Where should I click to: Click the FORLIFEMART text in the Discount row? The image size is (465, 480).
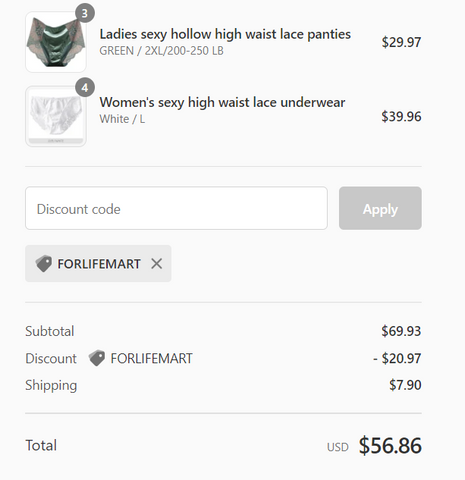point(151,358)
